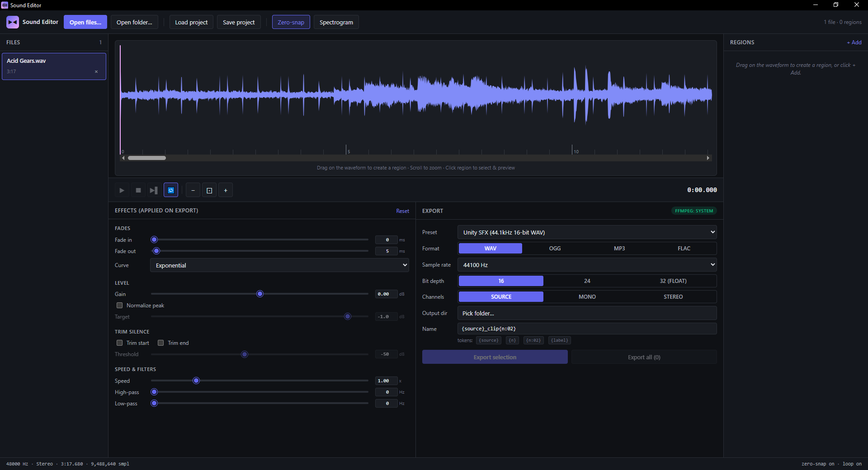The width and height of the screenshot is (868, 470).
Task: Select the FLAC format
Action: click(x=684, y=249)
